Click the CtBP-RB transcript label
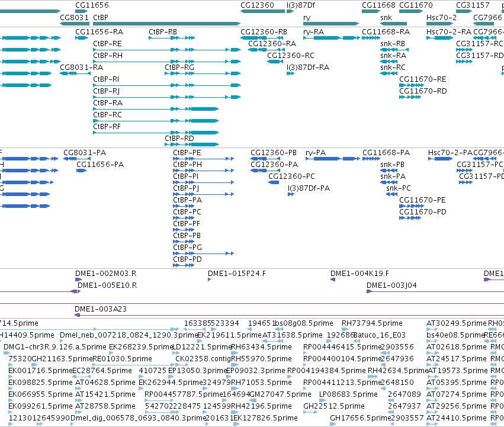Viewport: 504px width, 427px height. pyautogui.click(x=163, y=32)
